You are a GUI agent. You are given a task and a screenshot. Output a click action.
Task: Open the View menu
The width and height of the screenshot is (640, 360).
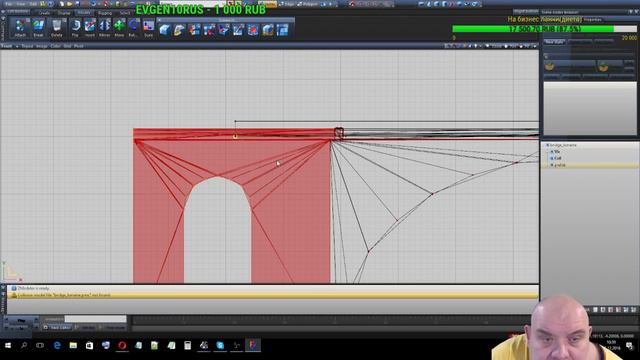click(x=20, y=4)
